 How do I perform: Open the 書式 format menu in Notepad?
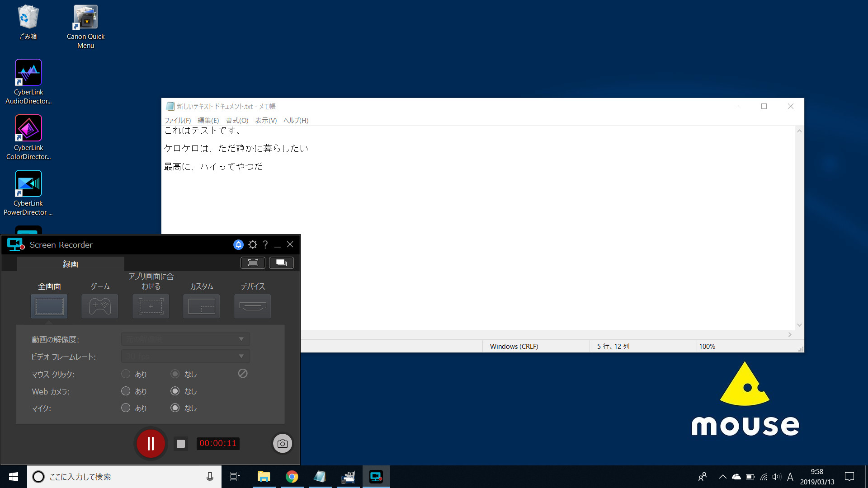tap(237, 120)
